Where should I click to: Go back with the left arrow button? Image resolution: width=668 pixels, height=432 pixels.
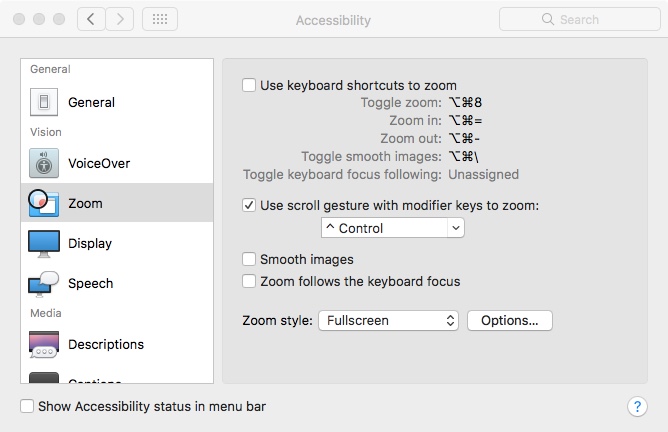[91, 19]
